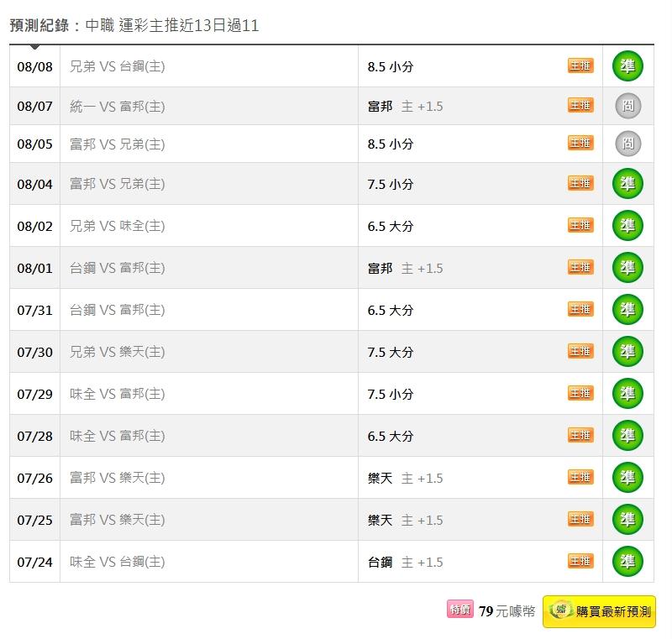Click the 07/30 date cell
Image resolution: width=672 pixels, height=639 pixels.
pos(34,352)
